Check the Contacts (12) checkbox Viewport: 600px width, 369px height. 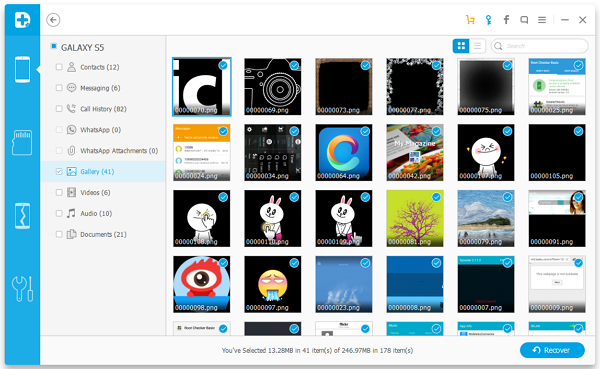pyautogui.click(x=59, y=67)
